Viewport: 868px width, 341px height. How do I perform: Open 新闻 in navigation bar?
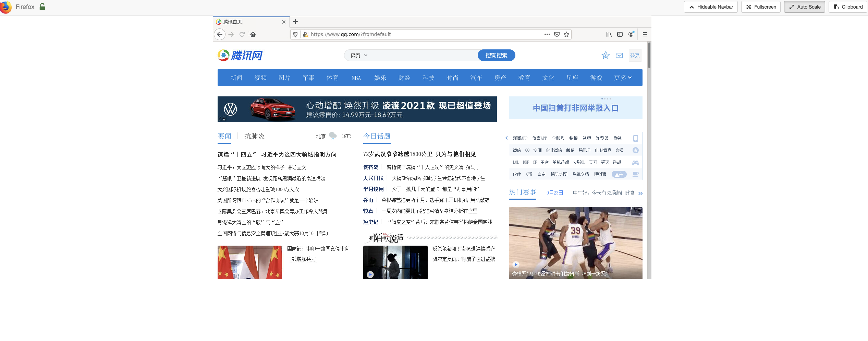point(236,78)
